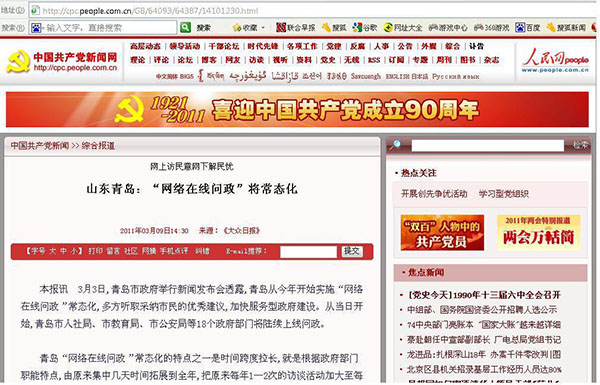Open the 联合早报 bookmark
600x385 pixels.
pyautogui.click(x=296, y=28)
